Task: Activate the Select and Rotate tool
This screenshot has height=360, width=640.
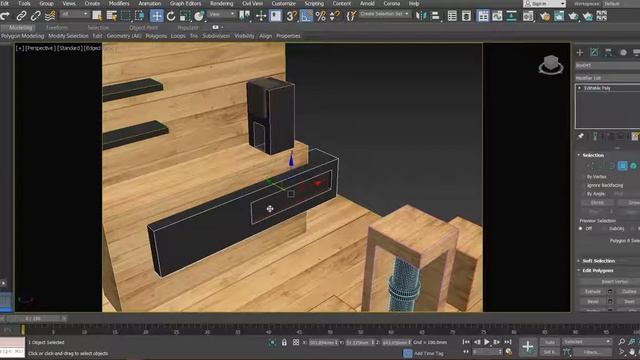Action: pos(171,16)
